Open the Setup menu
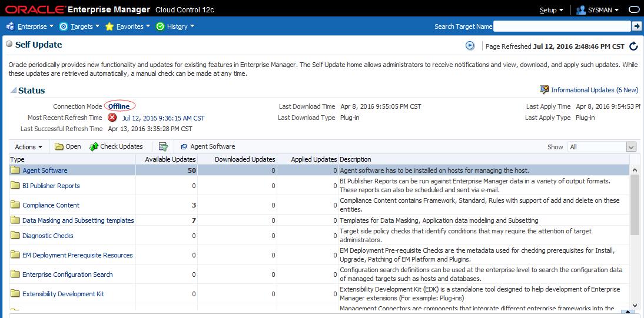The image size is (644, 318). [551, 10]
